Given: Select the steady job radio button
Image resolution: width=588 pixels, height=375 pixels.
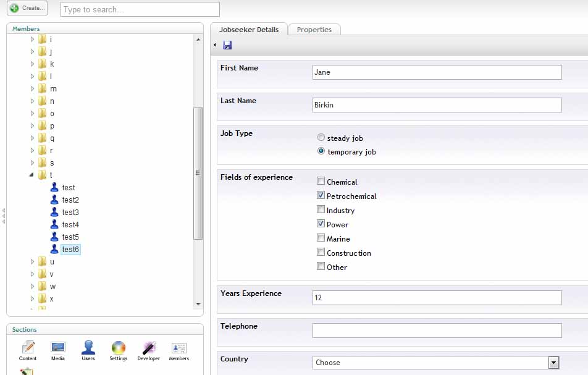Looking at the screenshot, I should tap(321, 138).
